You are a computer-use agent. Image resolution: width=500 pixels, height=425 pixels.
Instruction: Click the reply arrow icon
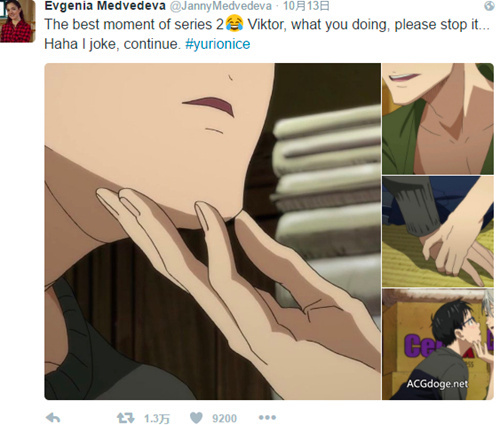[x=53, y=418]
